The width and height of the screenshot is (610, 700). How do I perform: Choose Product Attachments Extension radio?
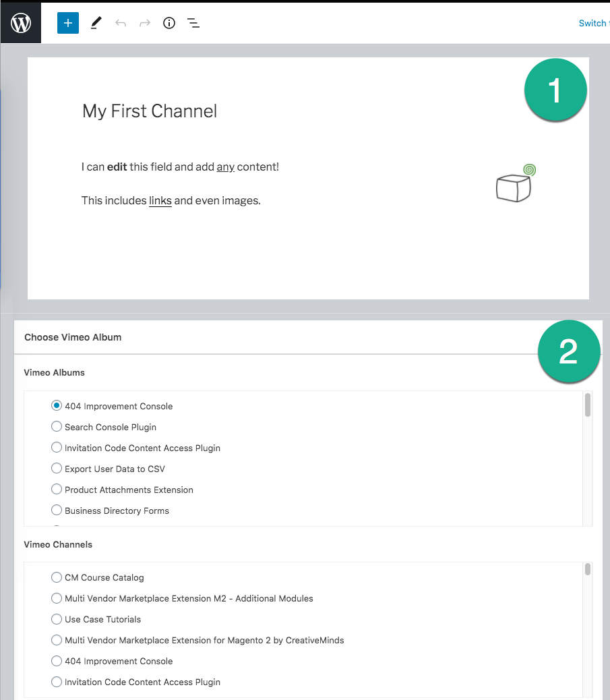[56, 490]
